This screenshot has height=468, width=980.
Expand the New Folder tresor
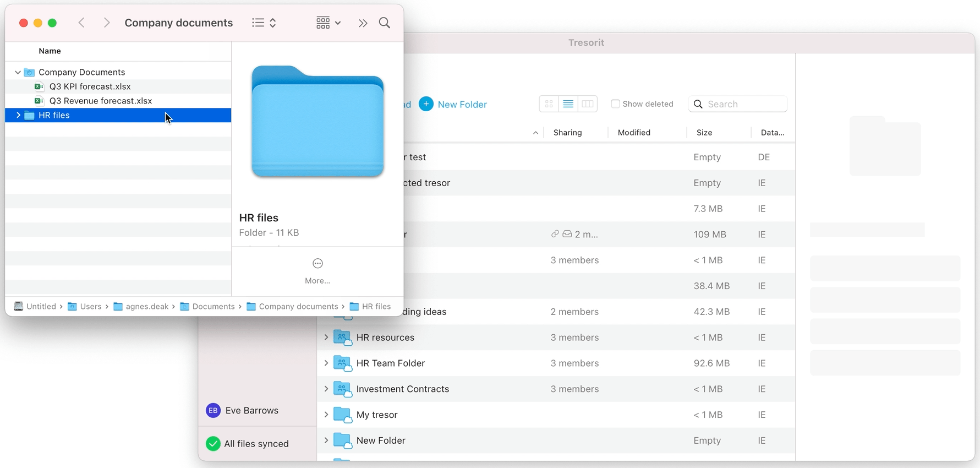pos(326,440)
